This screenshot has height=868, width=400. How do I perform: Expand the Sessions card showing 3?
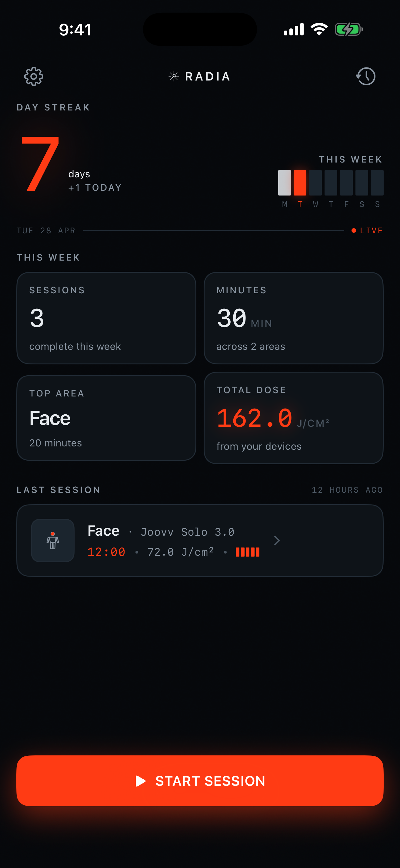106,318
